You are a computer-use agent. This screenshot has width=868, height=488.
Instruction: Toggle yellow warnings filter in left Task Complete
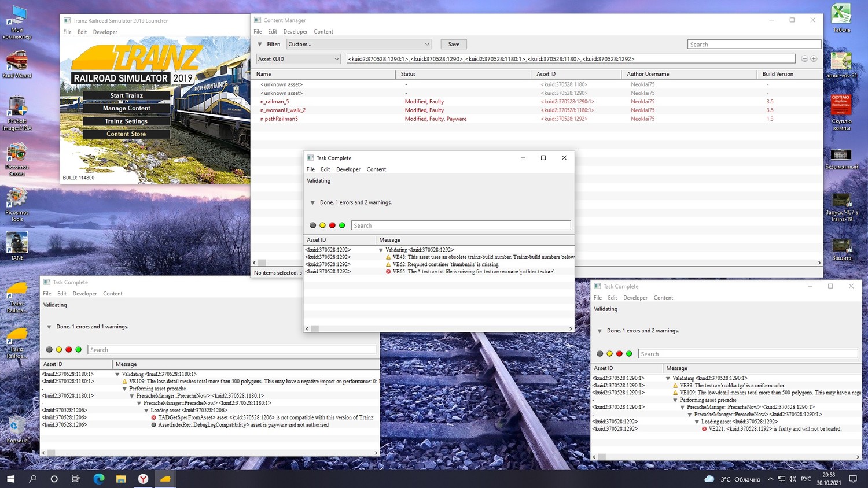click(59, 350)
